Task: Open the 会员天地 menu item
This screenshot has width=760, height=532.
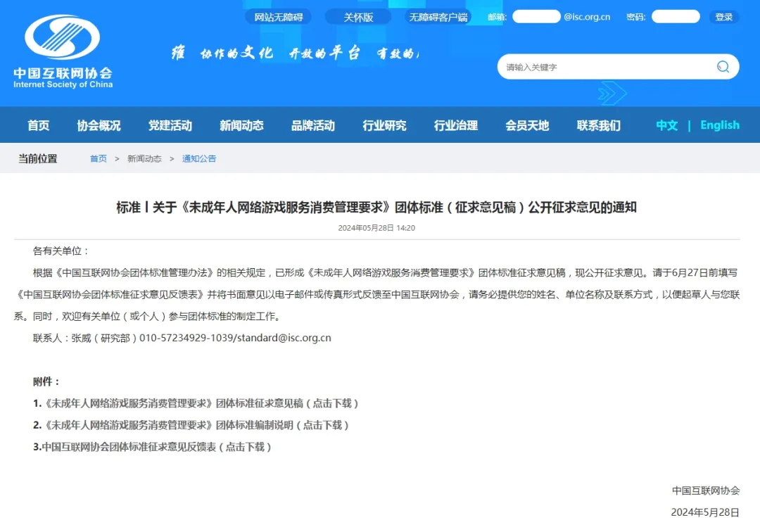Action: (x=527, y=125)
